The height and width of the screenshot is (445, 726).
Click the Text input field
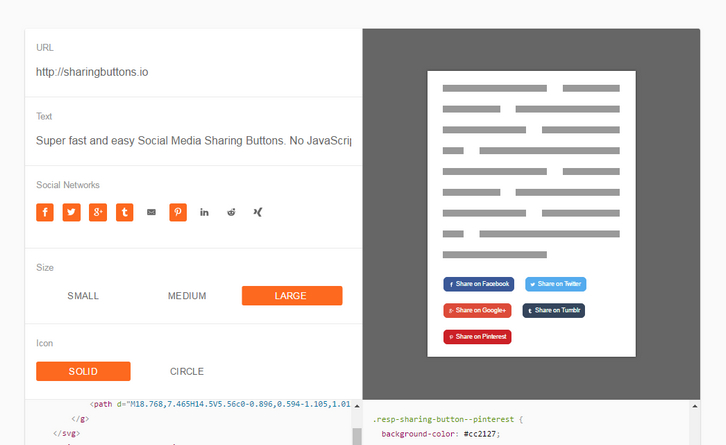click(x=193, y=141)
